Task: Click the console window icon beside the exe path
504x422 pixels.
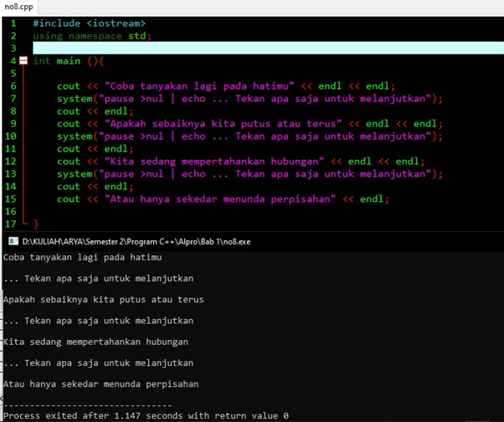Action: 13,241
